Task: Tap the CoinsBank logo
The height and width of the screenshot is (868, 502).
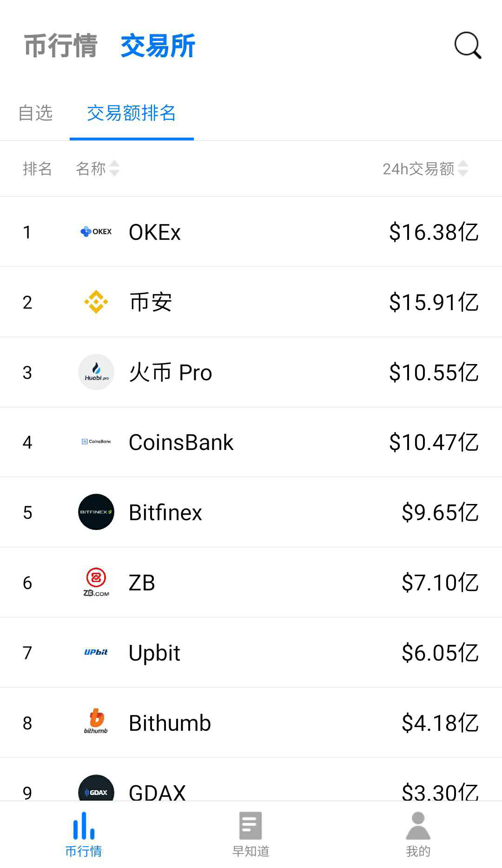Action: click(x=96, y=442)
